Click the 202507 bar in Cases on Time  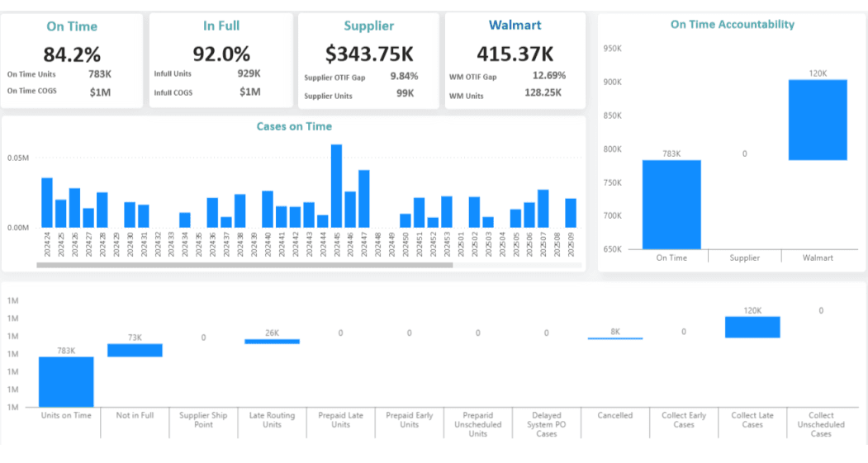point(543,209)
